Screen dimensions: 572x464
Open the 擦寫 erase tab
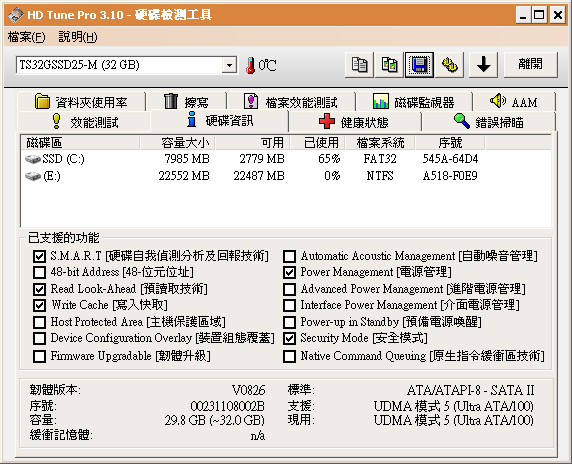[x=186, y=102]
